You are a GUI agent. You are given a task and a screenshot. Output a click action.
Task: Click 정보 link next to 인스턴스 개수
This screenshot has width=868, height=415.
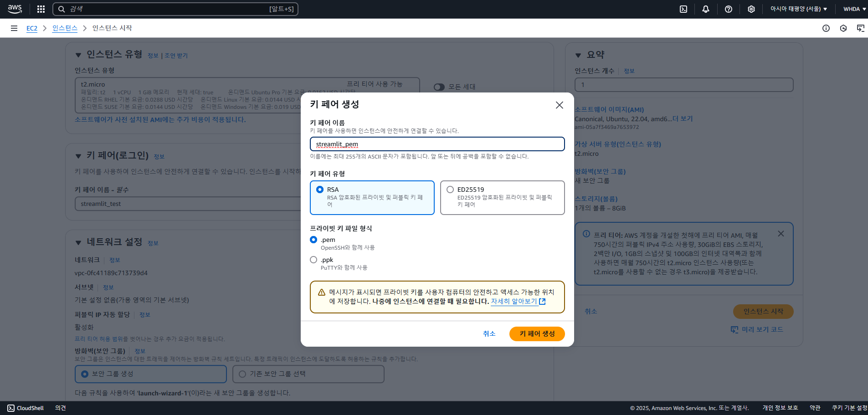(x=629, y=71)
